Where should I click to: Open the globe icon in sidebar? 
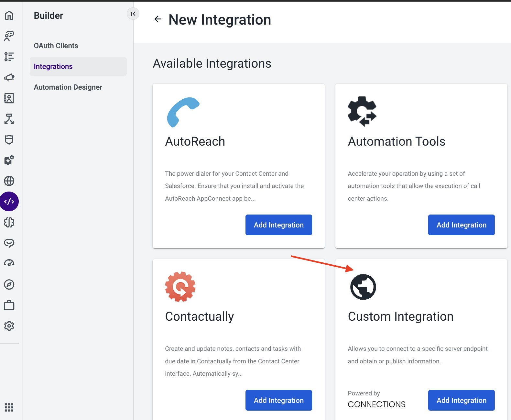point(9,181)
